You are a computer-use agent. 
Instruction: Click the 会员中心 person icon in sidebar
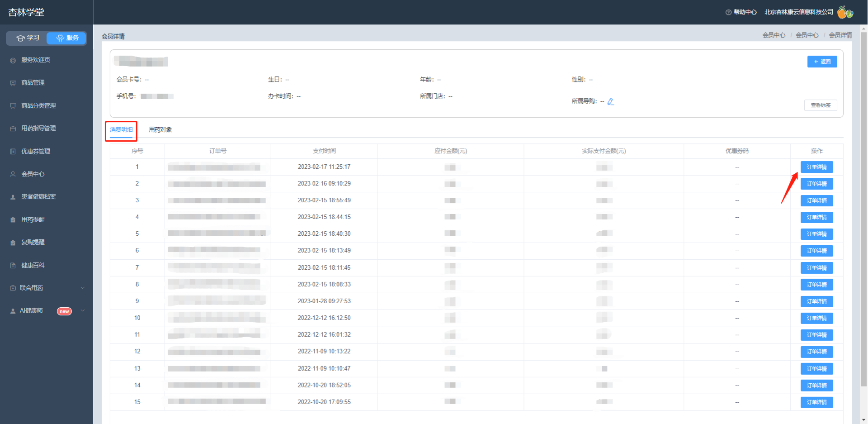(x=13, y=174)
